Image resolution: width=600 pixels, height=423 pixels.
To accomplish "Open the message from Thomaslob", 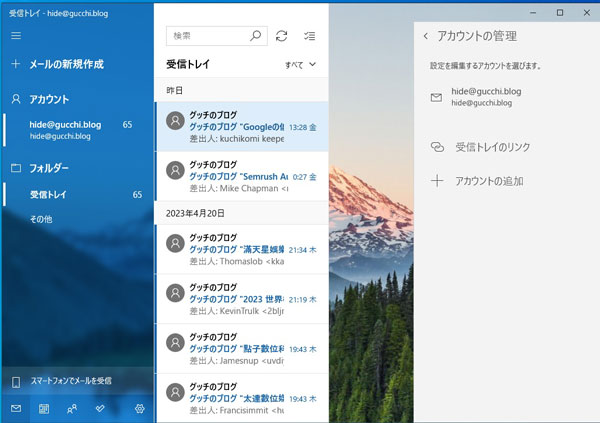I will click(x=242, y=250).
